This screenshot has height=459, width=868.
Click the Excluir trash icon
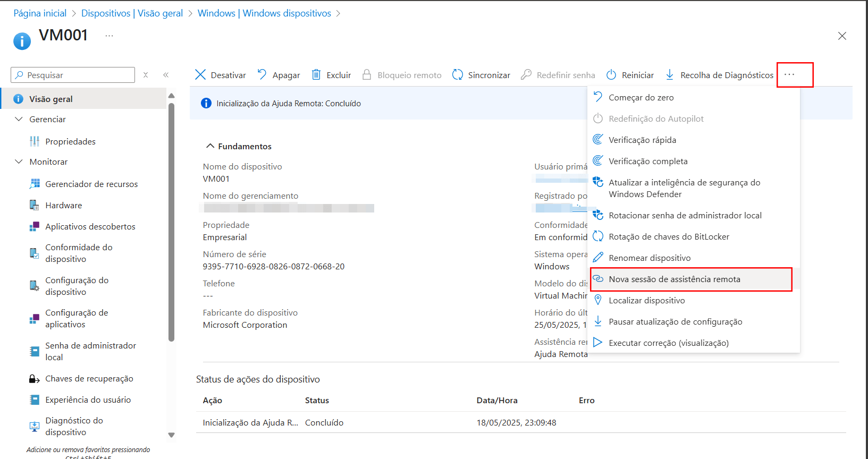click(x=316, y=75)
